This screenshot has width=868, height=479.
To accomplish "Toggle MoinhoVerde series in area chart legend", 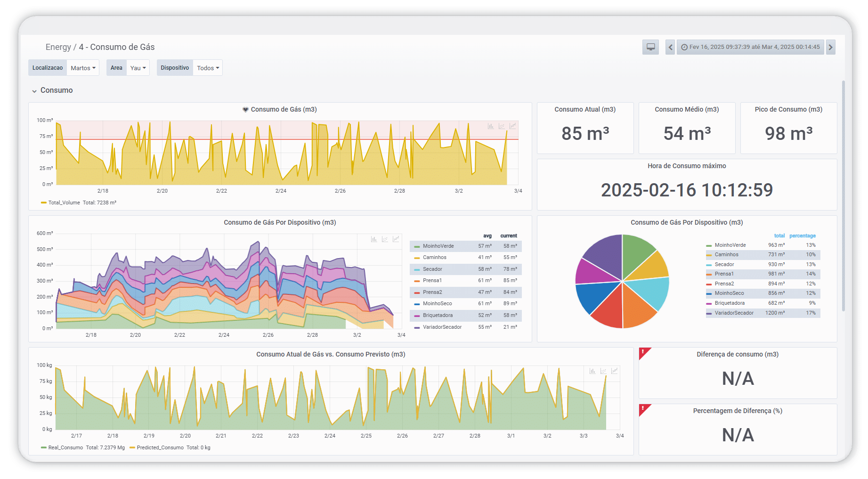I will click(438, 246).
